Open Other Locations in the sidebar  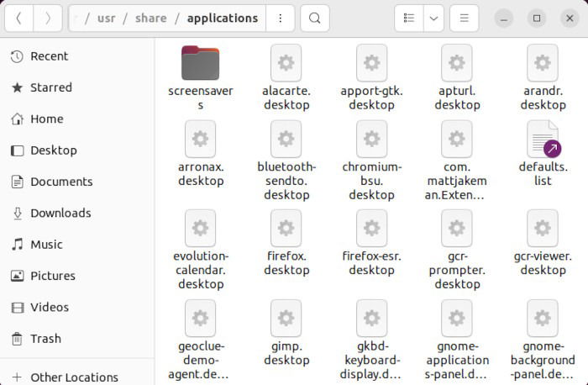pyautogui.click(x=77, y=377)
